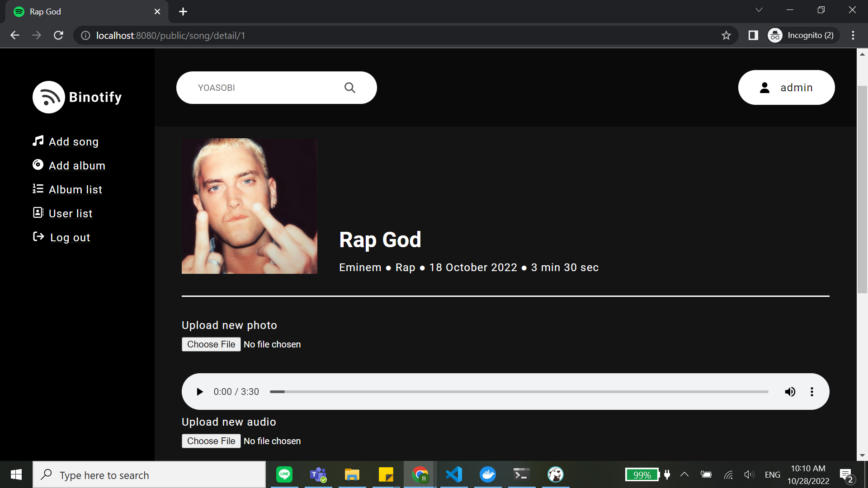
Task: Click the Log out icon
Action: (x=38, y=237)
